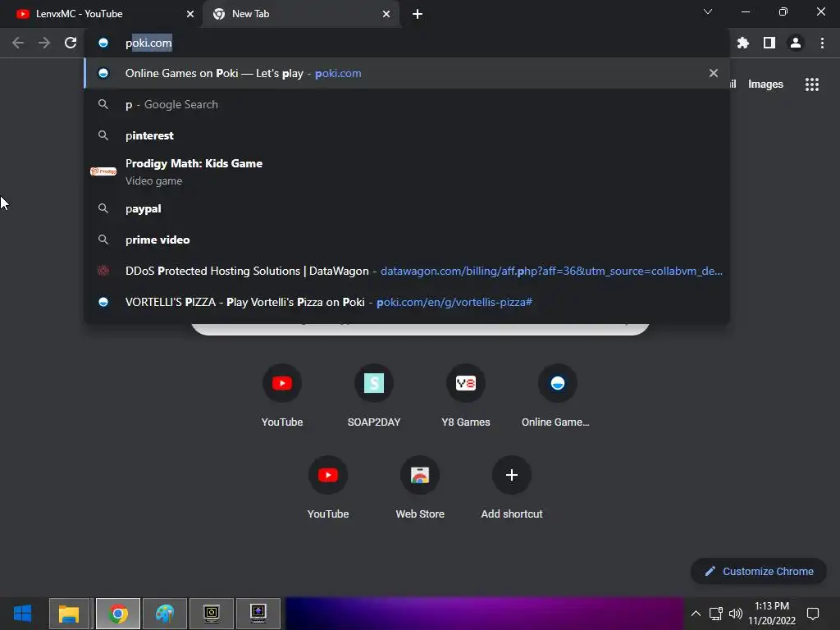Viewport: 840px width, 630px height.
Task: Open the Online Games Poki shortcut
Action: tap(557, 396)
